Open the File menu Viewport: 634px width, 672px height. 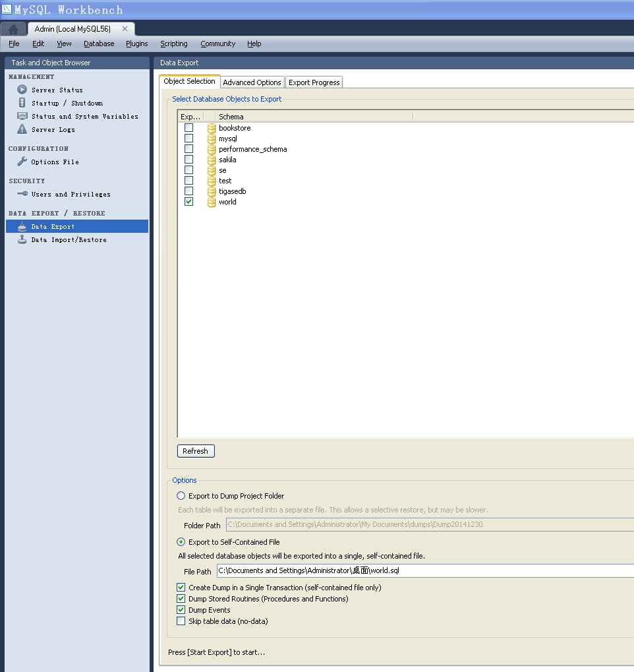[14, 44]
